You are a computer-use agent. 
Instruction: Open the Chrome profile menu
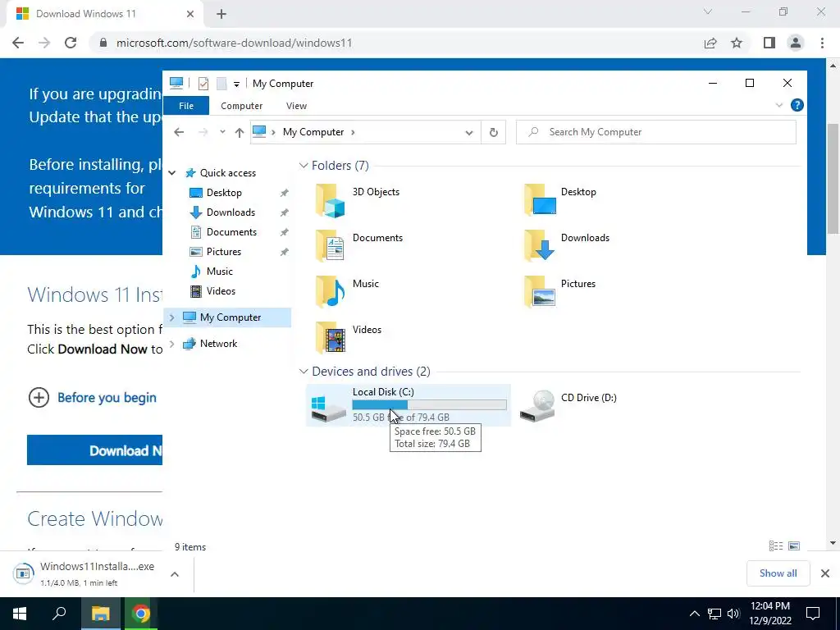click(x=796, y=43)
